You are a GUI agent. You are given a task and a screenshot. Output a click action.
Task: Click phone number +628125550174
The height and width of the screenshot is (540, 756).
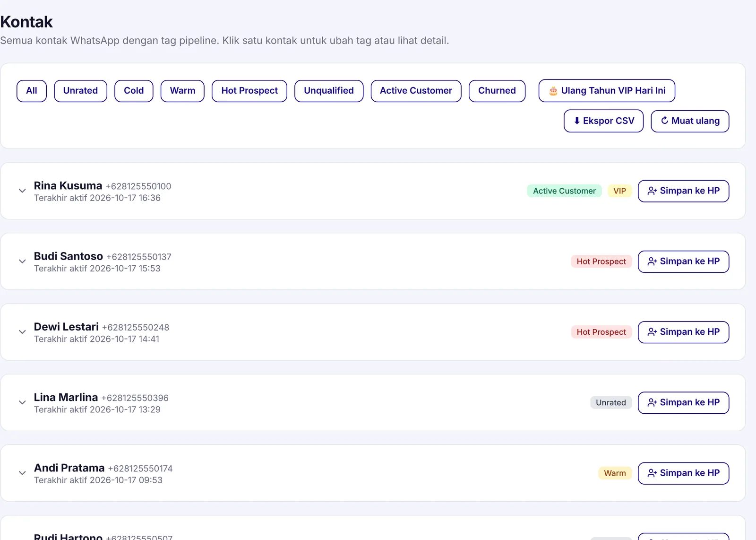point(140,469)
